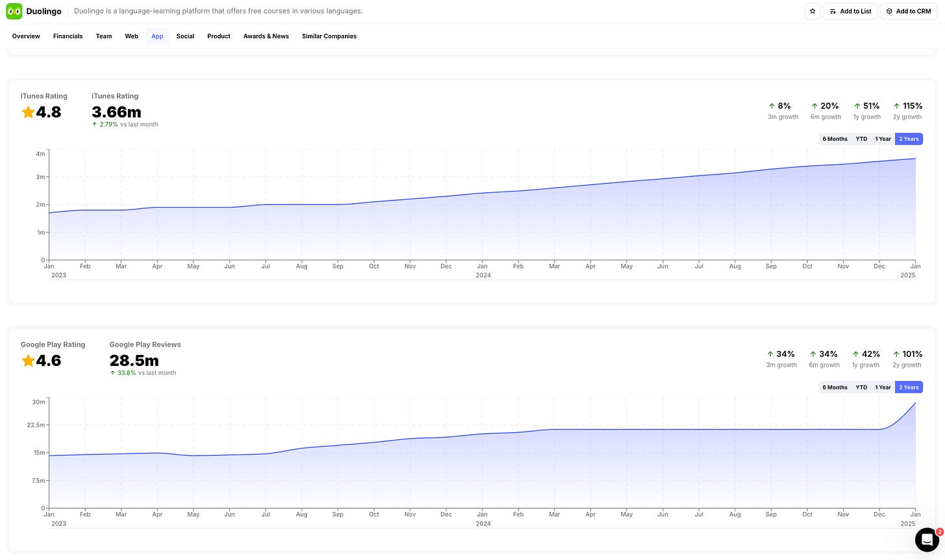Select YTD range on iTunes chart

click(x=861, y=139)
